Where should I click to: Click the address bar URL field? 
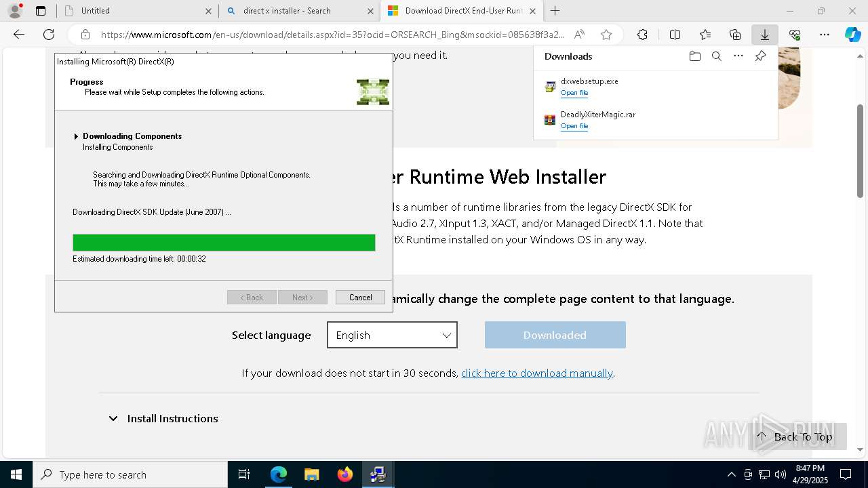click(332, 35)
